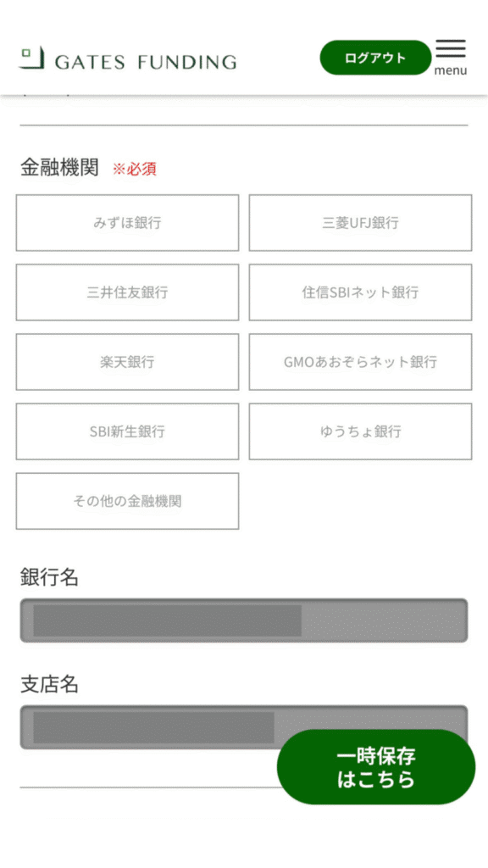Choose SBI新生銀行 option

coord(127,431)
